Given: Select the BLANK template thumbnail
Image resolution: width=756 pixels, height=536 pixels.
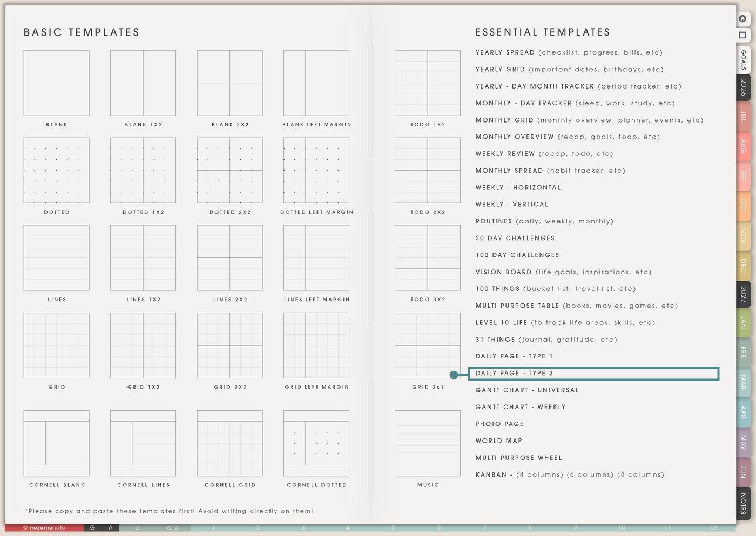Looking at the screenshot, I should (57, 83).
